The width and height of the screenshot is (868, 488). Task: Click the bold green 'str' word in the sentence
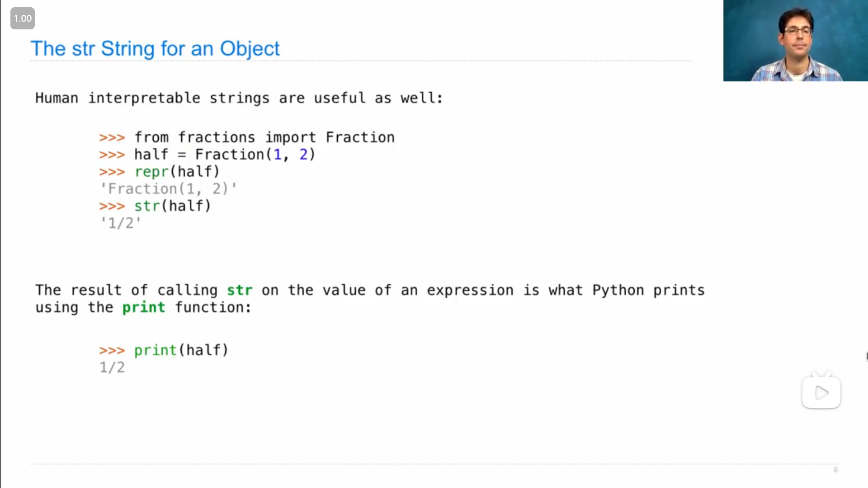click(240, 290)
